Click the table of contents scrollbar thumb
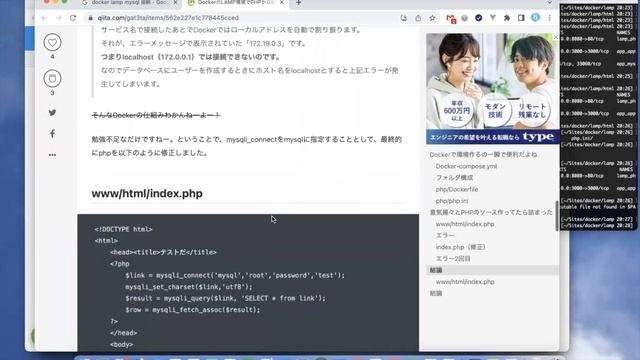Image resolution: width=640 pixels, height=360 pixels. (x=557, y=216)
